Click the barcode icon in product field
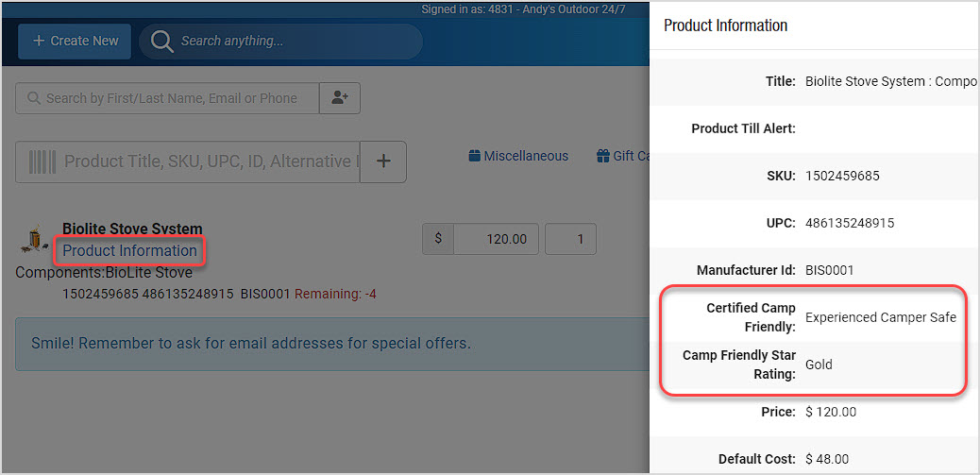 tap(42, 161)
